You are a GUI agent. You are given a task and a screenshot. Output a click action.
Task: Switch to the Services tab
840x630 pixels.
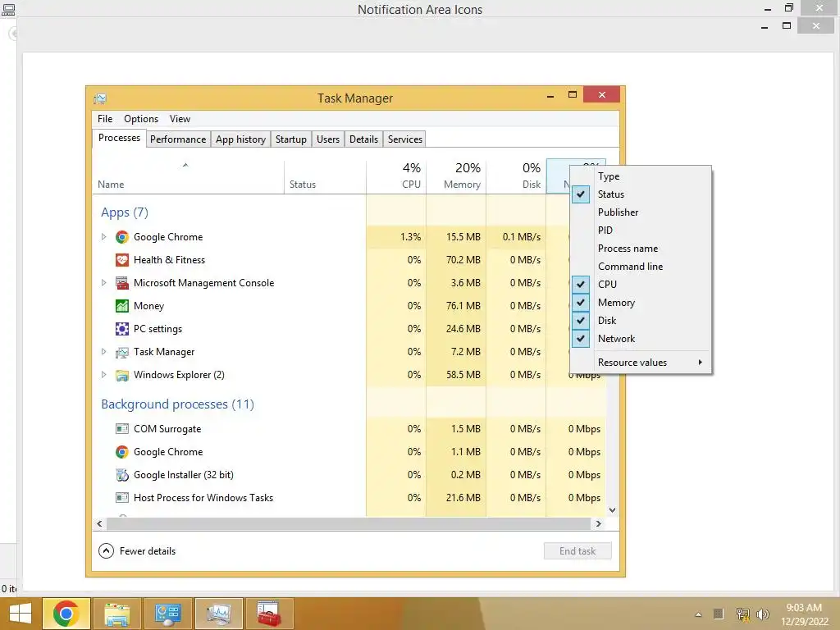[x=405, y=139]
